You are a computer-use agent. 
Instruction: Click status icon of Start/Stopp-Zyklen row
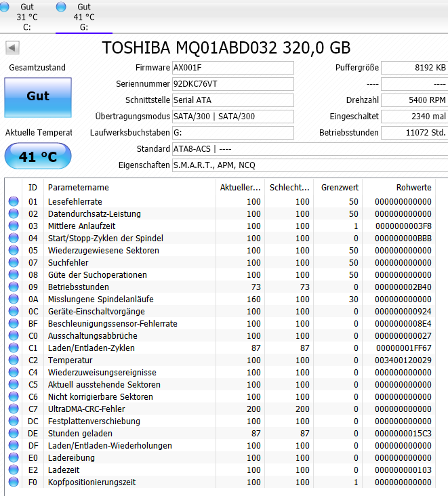coord(14,239)
